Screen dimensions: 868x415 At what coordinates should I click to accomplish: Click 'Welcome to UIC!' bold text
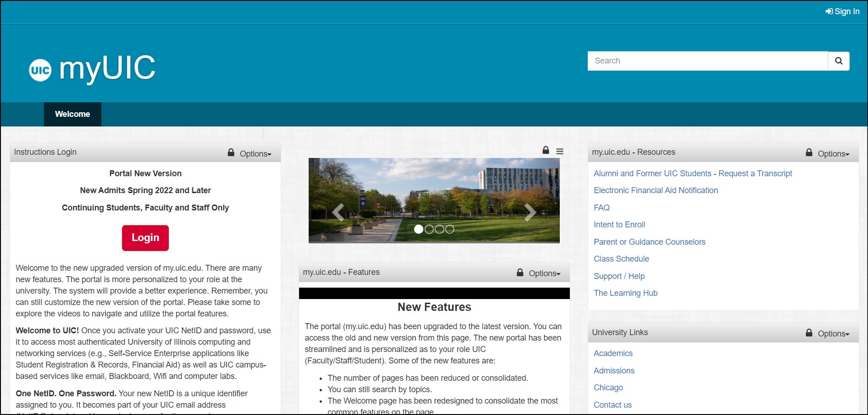[x=47, y=331]
